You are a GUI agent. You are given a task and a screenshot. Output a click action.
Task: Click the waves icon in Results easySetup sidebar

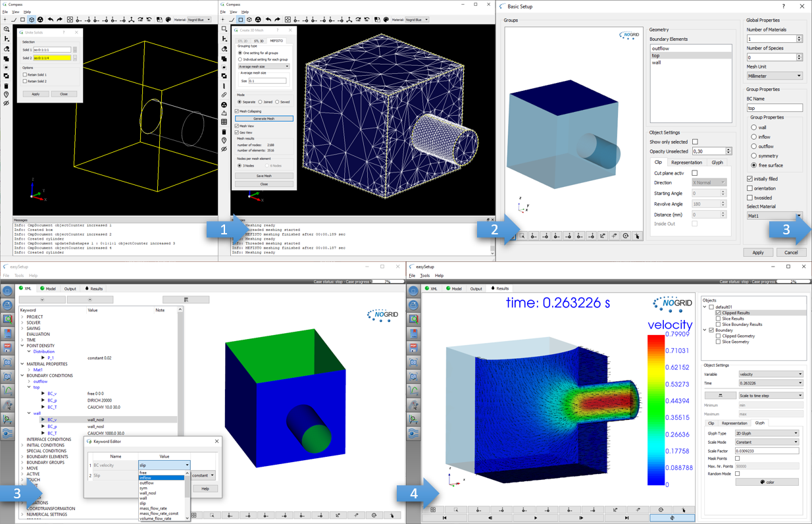tap(413, 433)
